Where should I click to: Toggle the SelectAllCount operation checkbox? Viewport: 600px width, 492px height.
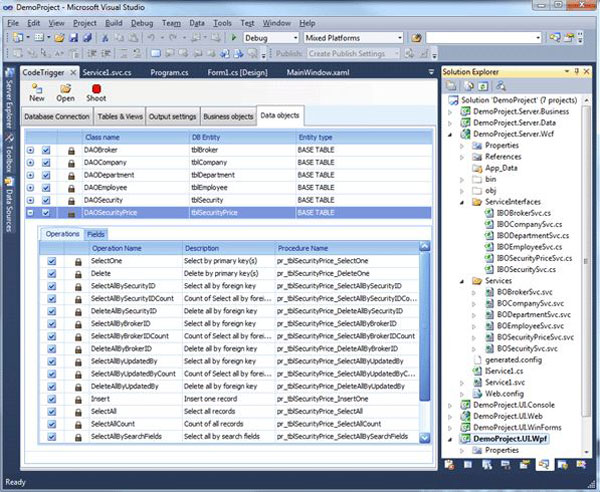pos(51,424)
